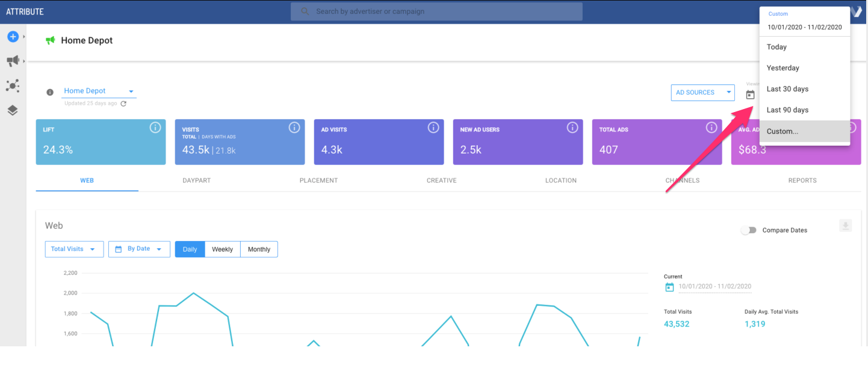Click the search advertiser or campaign field

pos(436,11)
